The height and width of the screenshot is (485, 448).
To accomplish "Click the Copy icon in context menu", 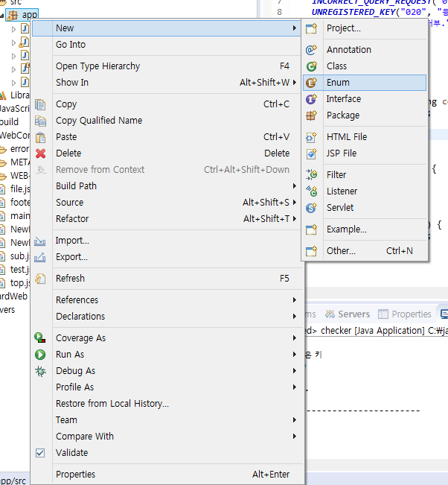I will [40, 104].
